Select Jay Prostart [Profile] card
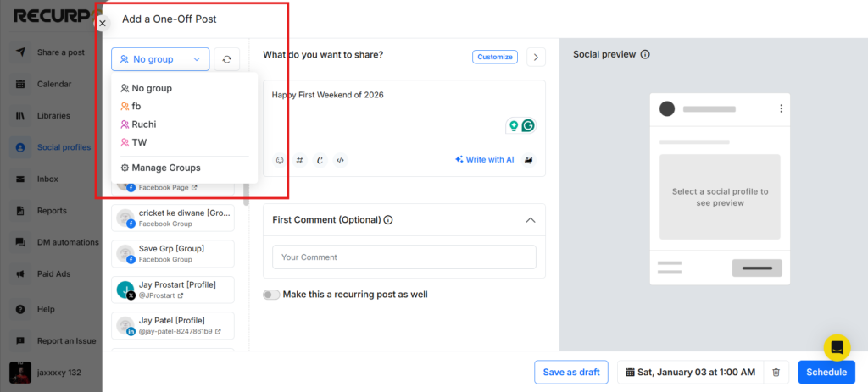 pyautogui.click(x=173, y=290)
